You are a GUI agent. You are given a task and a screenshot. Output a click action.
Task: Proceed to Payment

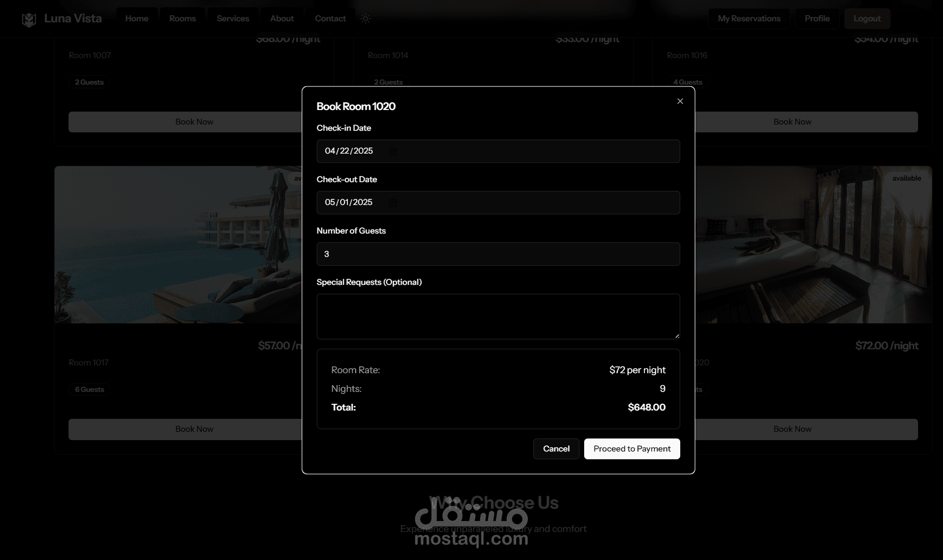coord(632,449)
